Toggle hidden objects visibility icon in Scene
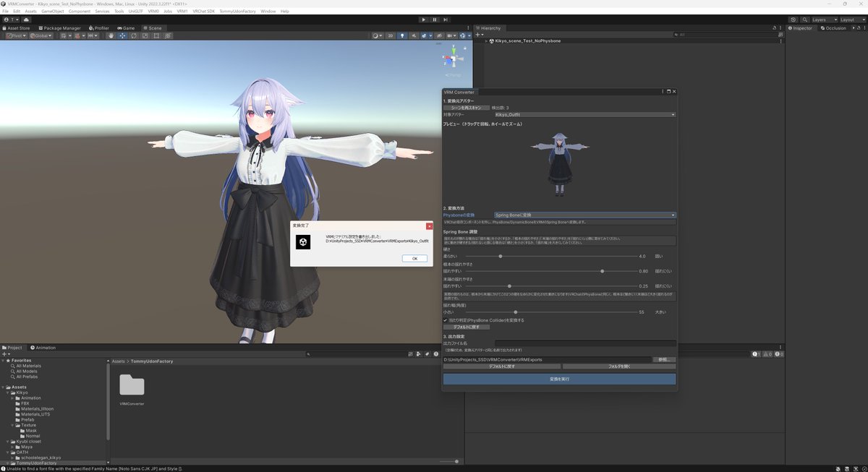 438,35
